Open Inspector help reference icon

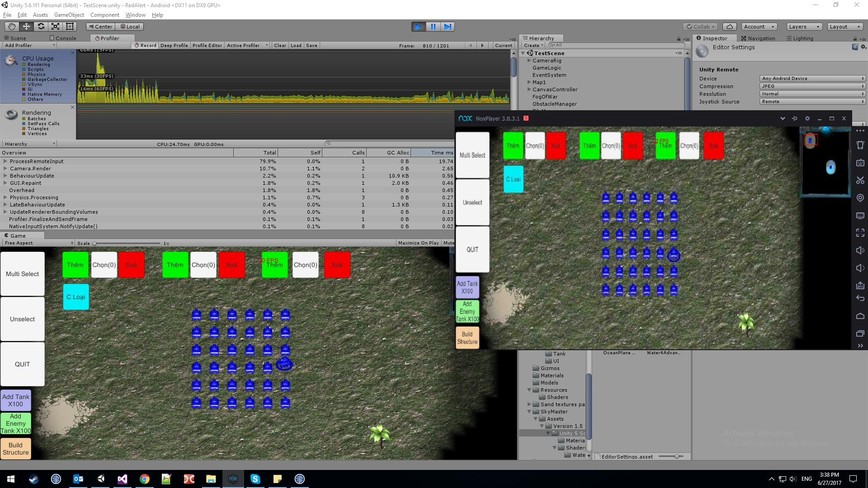point(855,47)
